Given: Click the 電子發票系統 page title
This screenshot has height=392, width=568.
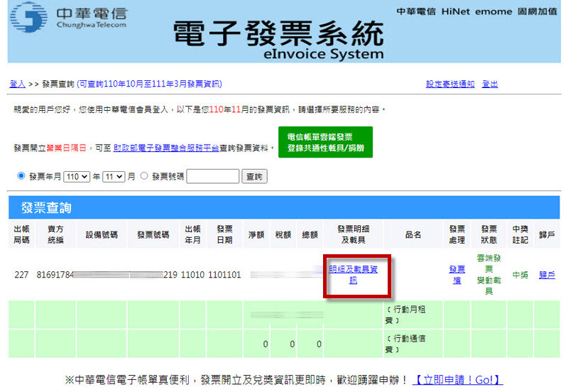Looking at the screenshot, I should pyautogui.click(x=278, y=33).
